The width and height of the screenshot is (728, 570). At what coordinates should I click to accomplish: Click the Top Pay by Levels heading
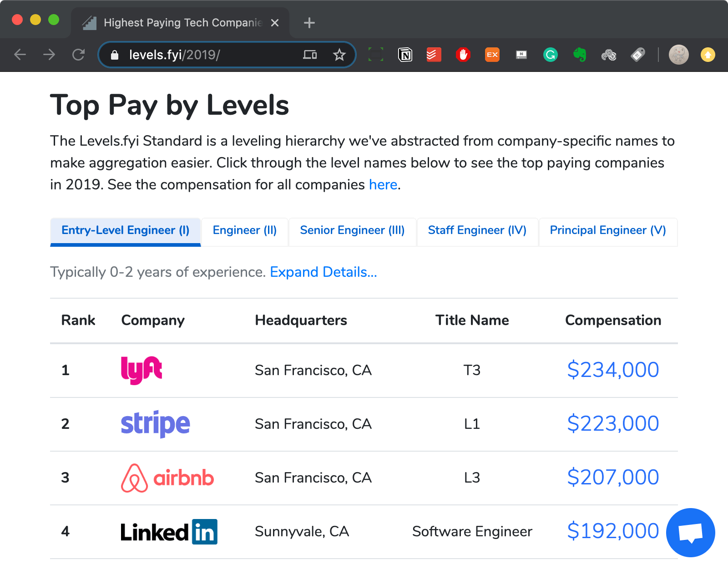click(170, 106)
